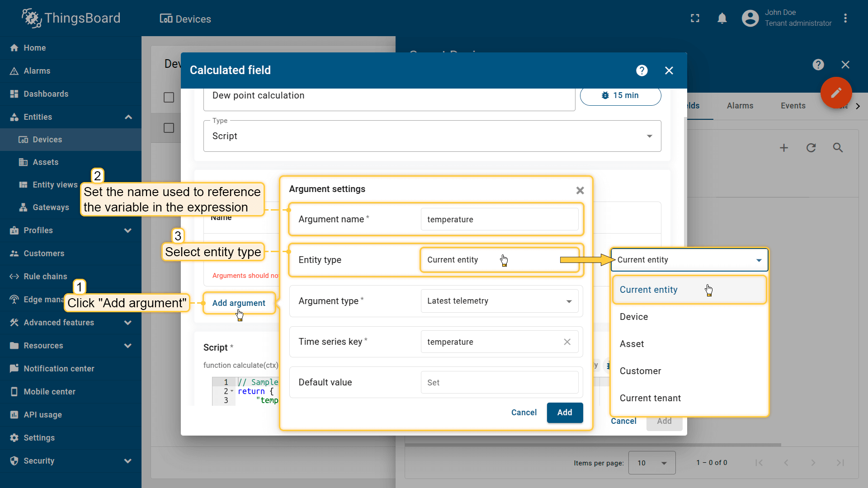Click the search magnifier icon
This screenshot has width=868, height=488.
tap(838, 148)
